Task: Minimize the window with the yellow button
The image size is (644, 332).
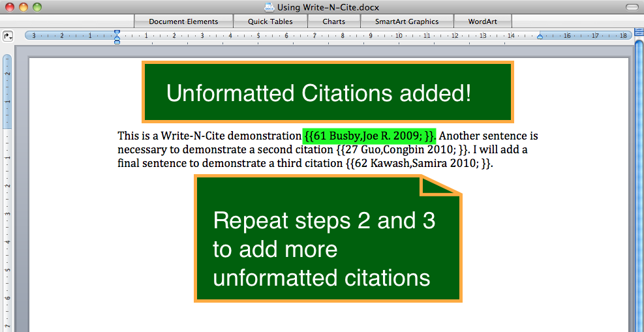Action: coord(23,7)
